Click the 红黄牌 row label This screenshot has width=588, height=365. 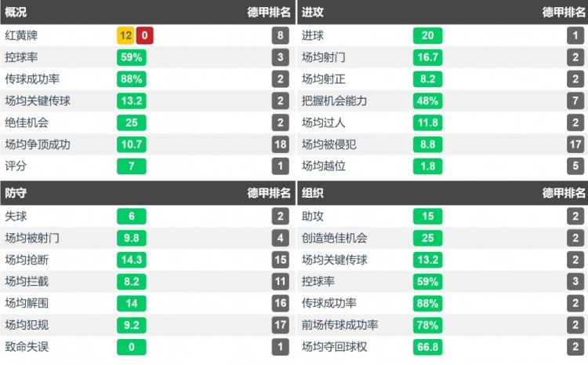21,35
